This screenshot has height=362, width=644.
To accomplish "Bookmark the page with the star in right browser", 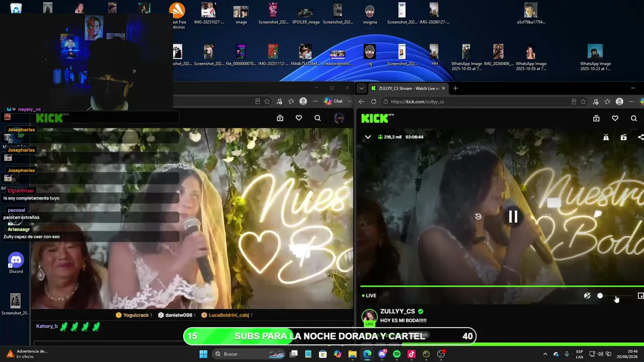I will coord(583,102).
